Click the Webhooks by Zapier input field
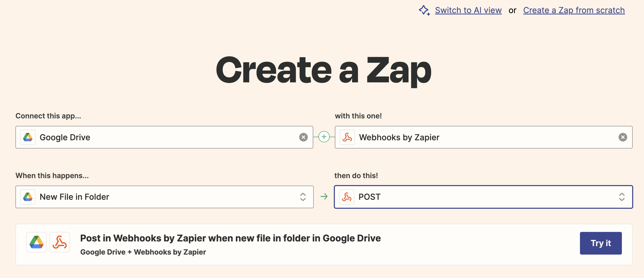The width and height of the screenshot is (644, 278). [x=484, y=137]
